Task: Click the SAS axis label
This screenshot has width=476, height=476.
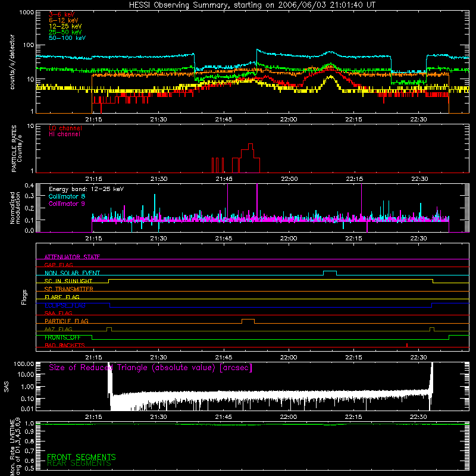Action: pos(7,387)
